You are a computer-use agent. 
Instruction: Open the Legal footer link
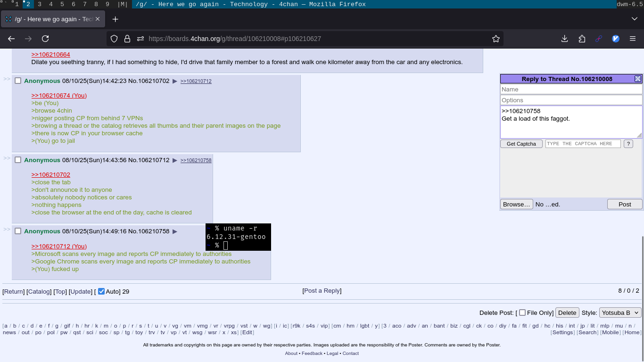point(332,353)
